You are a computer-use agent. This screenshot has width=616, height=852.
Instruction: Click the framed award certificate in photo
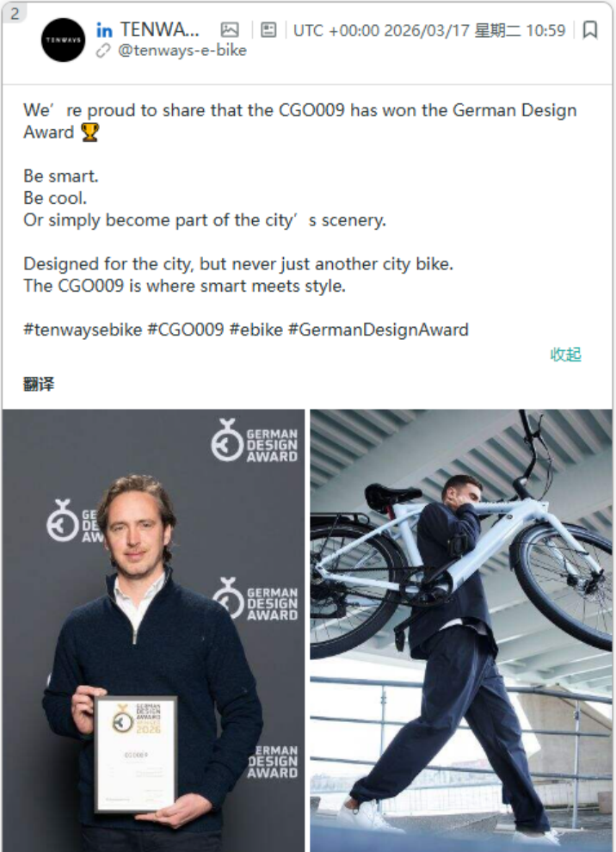tap(135, 754)
